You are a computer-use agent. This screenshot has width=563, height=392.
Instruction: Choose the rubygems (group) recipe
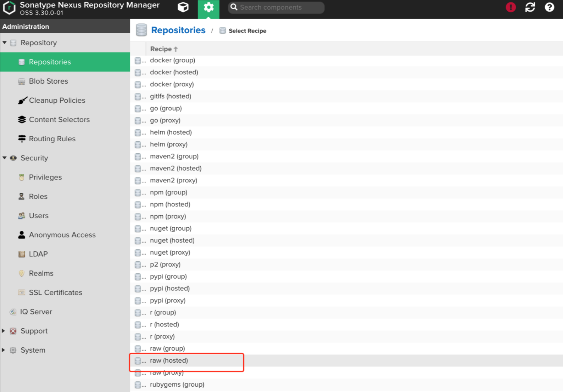(x=346, y=385)
